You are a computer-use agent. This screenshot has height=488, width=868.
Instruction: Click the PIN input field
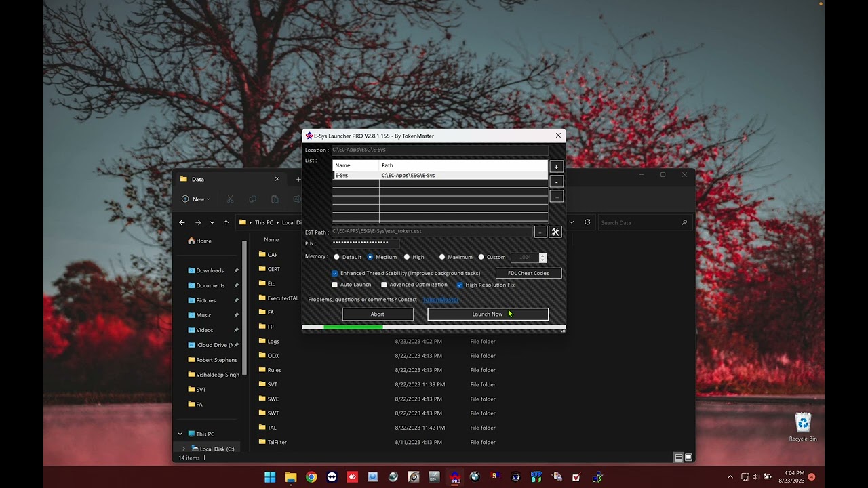[365, 243]
